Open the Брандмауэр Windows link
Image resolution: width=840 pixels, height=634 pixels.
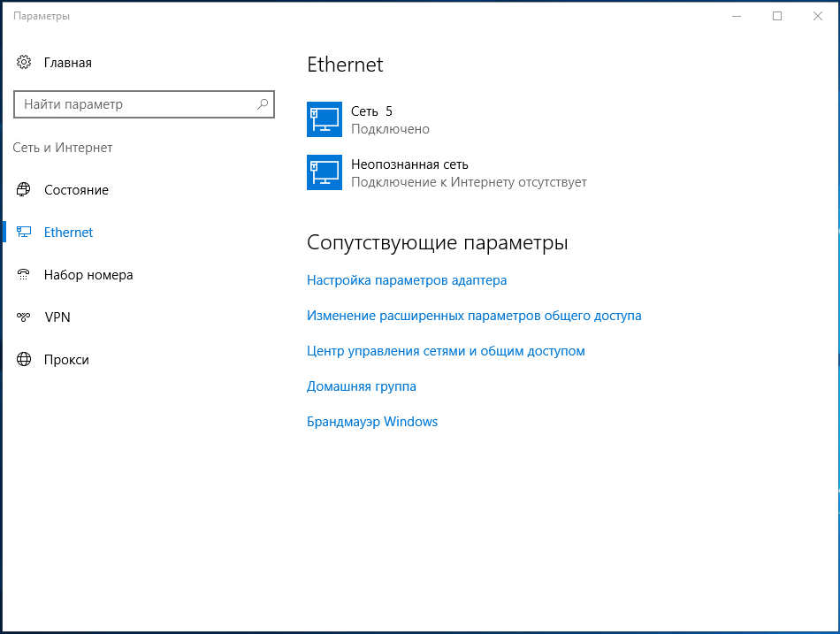click(x=371, y=422)
